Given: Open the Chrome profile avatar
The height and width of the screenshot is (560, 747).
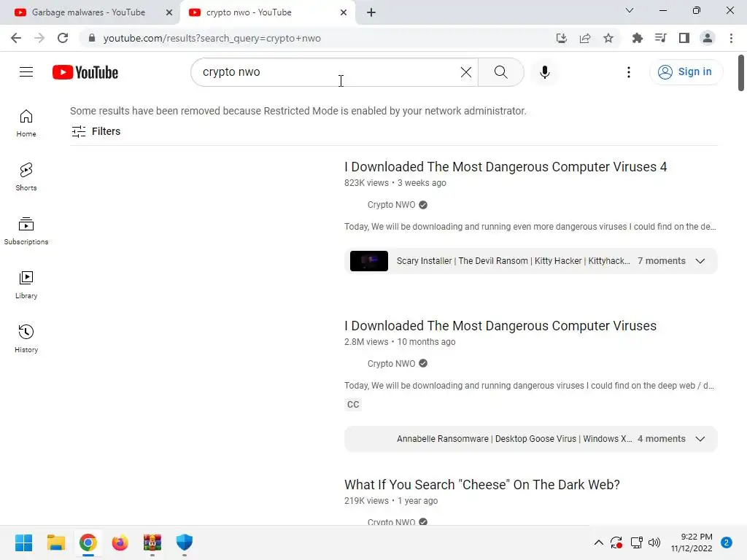Looking at the screenshot, I should pos(708,38).
